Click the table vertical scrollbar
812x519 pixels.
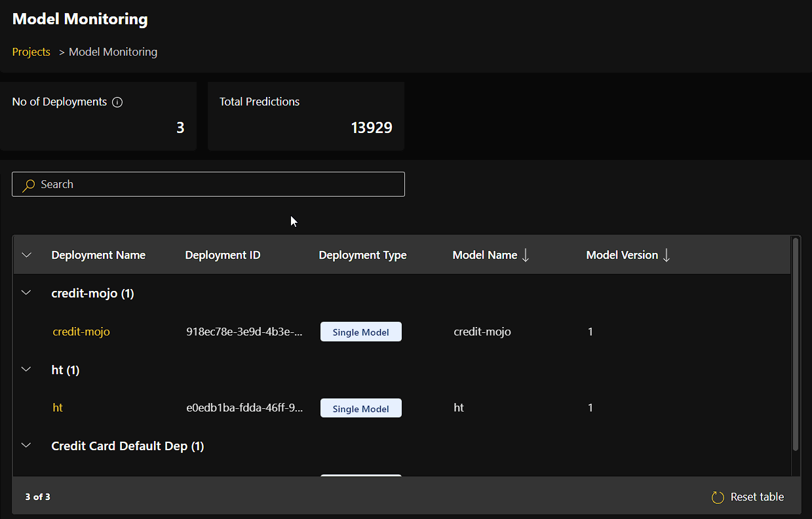click(796, 344)
